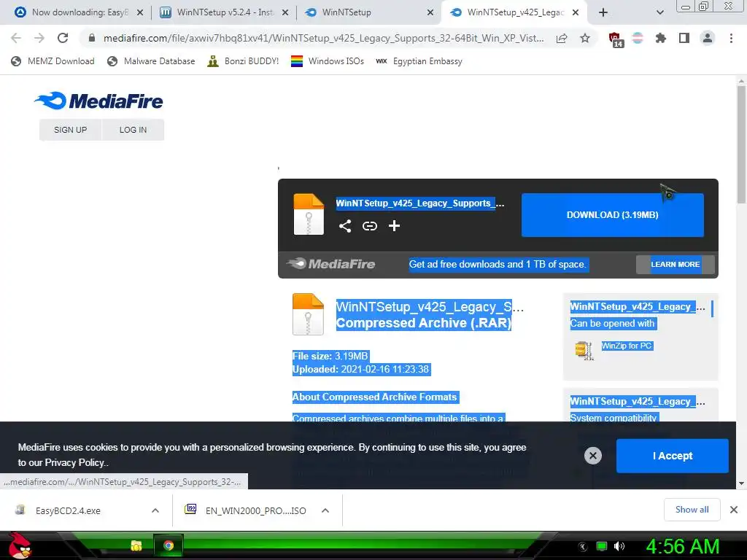The width and height of the screenshot is (747, 560).
Task: Toggle the Chrome side panel
Action: tap(684, 38)
